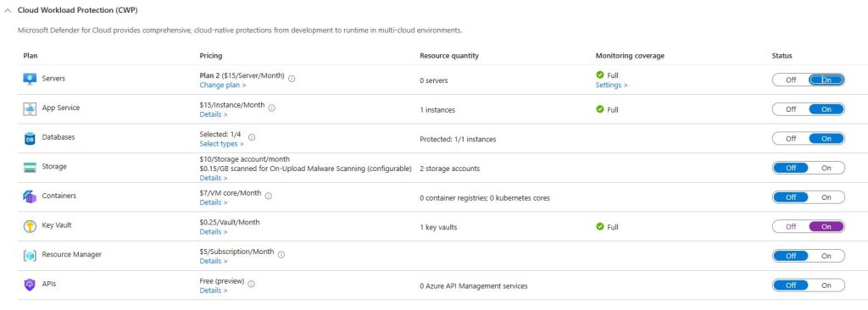The height and width of the screenshot is (310, 868).
Task: Click the Servers plan icon
Action: click(30, 79)
